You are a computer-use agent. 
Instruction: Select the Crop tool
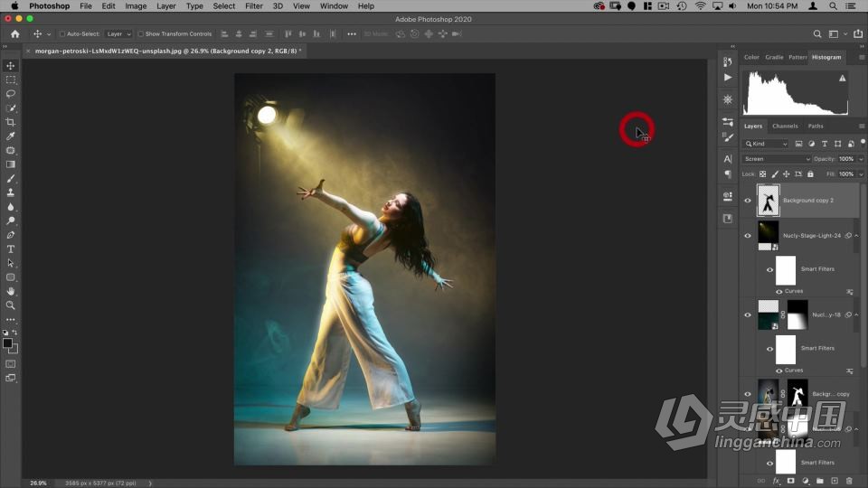point(11,122)
